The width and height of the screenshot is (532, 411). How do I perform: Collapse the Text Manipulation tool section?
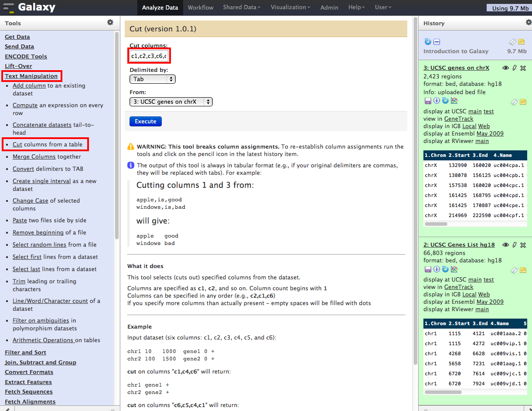31,76
